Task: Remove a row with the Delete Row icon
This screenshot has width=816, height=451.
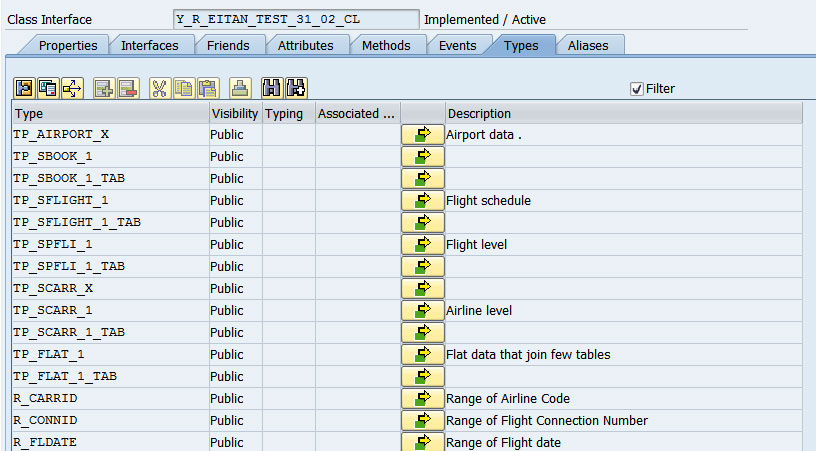Action: pyautogui.click(x=128, y=88)
